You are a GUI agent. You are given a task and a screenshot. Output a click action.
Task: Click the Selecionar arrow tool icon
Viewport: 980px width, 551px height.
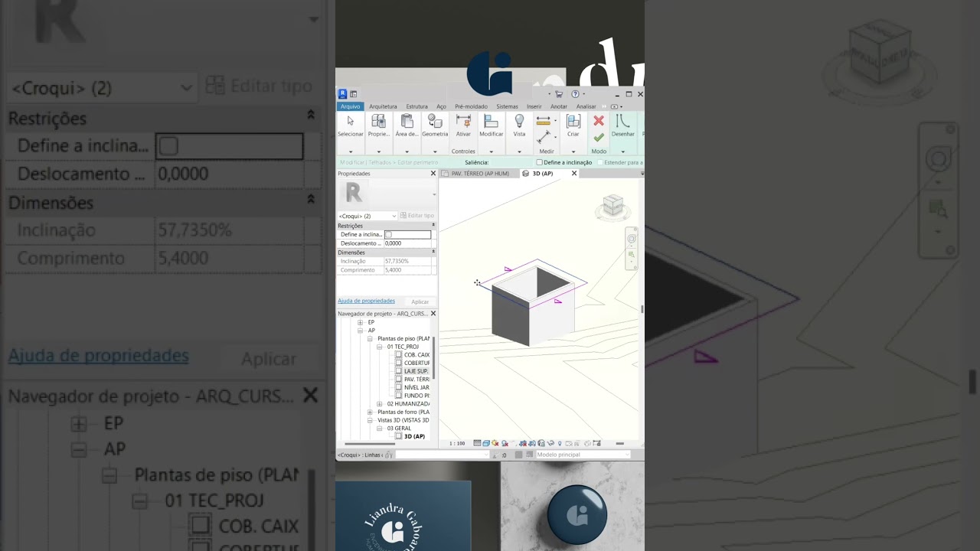[x=351, y=121]
